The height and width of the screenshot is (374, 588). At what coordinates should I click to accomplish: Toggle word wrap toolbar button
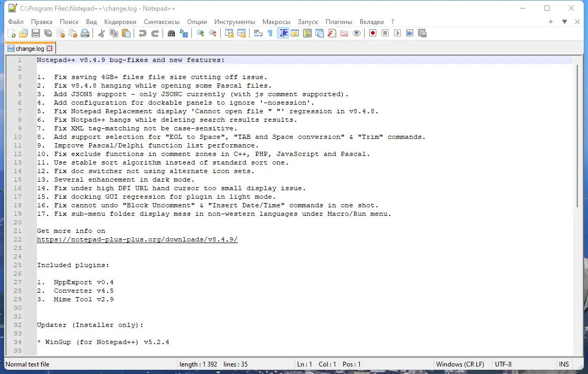coord(258,33)
